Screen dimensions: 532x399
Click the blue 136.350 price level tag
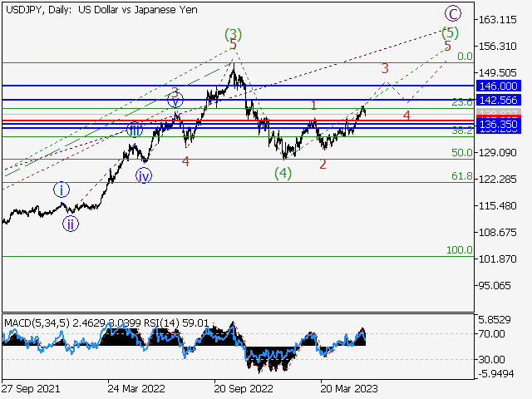click(499, 124)
